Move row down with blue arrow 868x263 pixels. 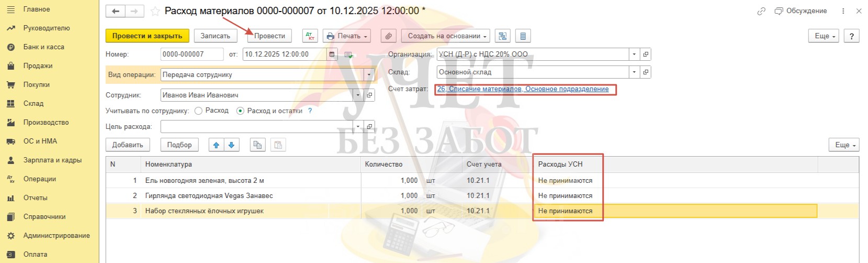click(x=231, y=145)
